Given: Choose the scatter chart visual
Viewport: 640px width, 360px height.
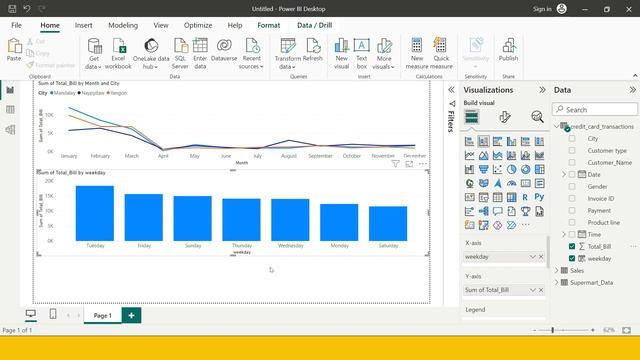Looking at the screenshot, I should (x=497, y=169).
